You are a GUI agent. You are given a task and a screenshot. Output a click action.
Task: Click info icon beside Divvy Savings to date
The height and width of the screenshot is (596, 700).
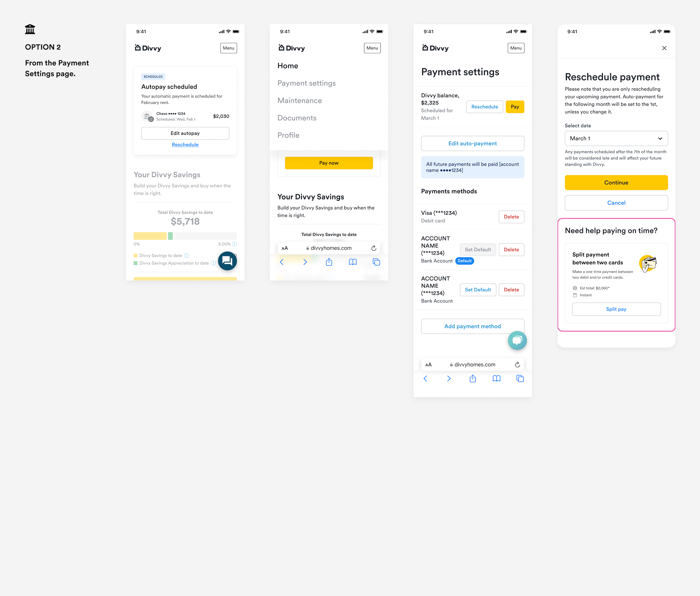coord(187,256)
